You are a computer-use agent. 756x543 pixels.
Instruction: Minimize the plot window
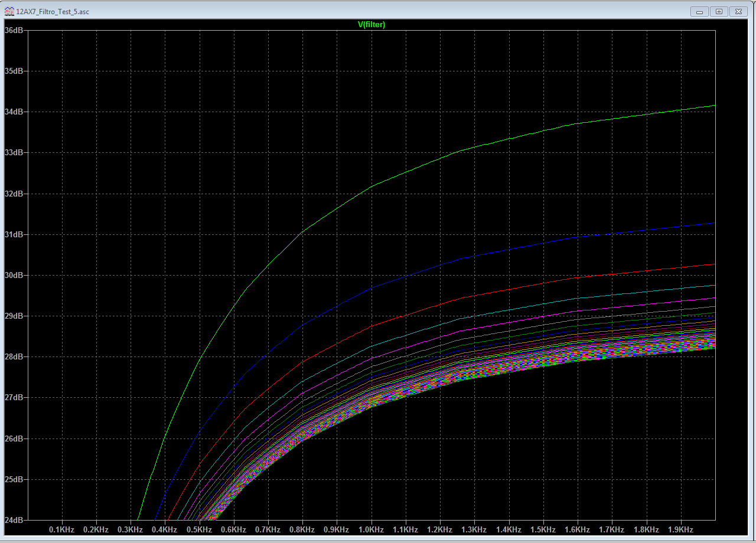(x=699, y=11)
